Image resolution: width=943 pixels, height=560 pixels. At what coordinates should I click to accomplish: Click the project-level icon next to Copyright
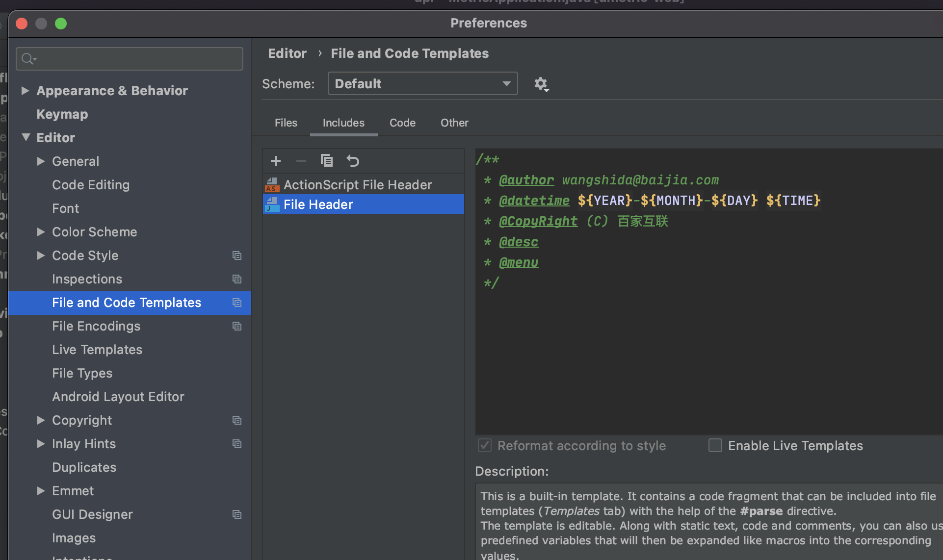coord(237,420)
